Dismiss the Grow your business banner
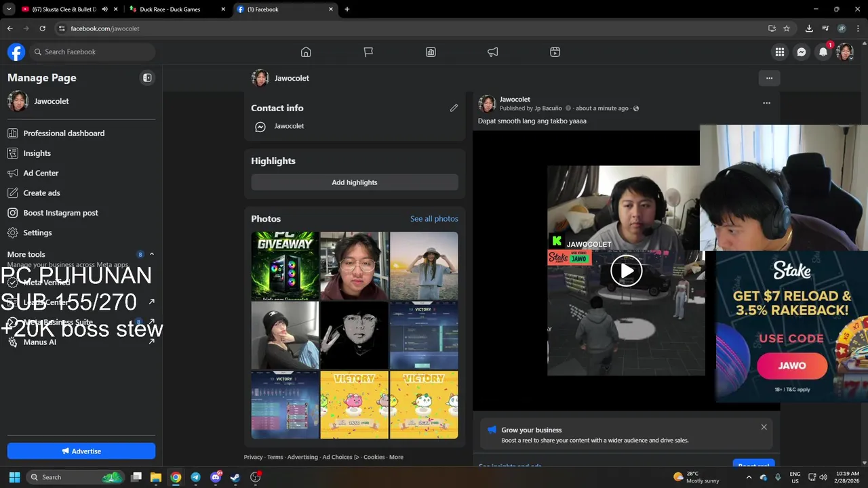This screenshot has height=488, width=868. point(764,427)
